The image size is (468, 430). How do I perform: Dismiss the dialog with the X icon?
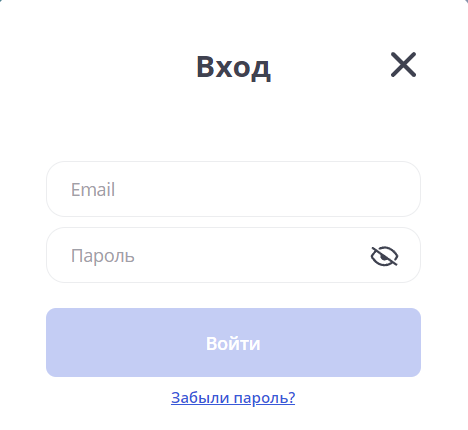403,65
